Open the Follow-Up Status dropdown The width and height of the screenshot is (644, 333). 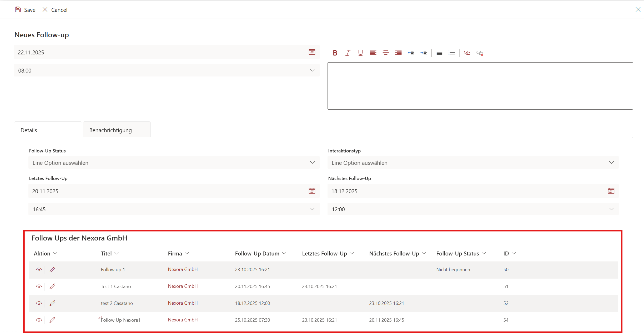[174, 163]
